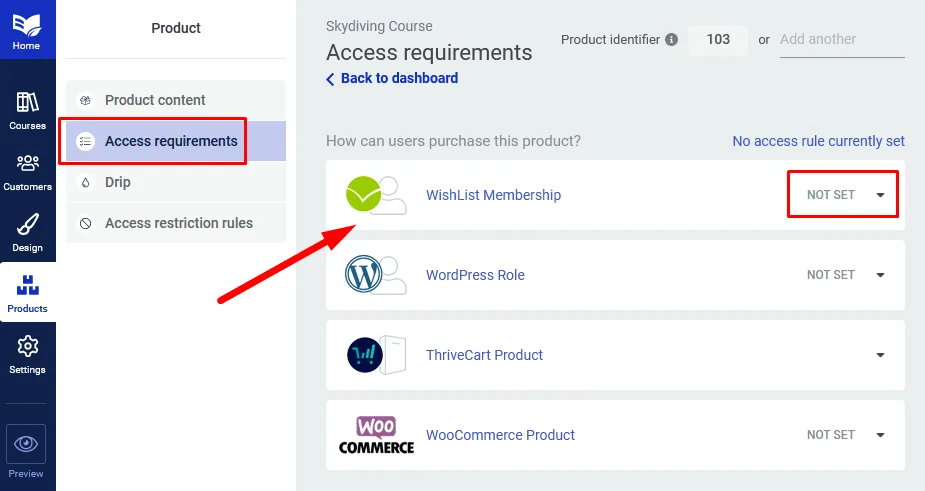
Task: Click the Add another identifier field
Action: click(842, 40)
